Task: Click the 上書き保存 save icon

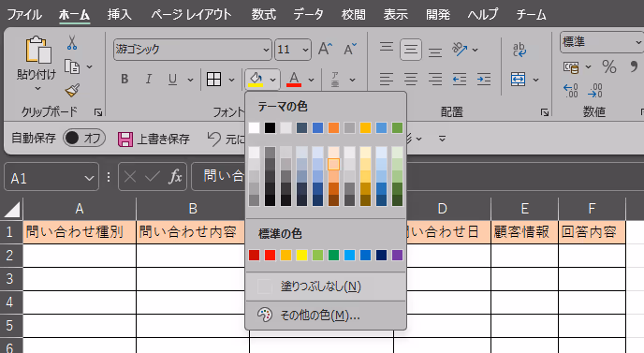Action: pos(125,139)
